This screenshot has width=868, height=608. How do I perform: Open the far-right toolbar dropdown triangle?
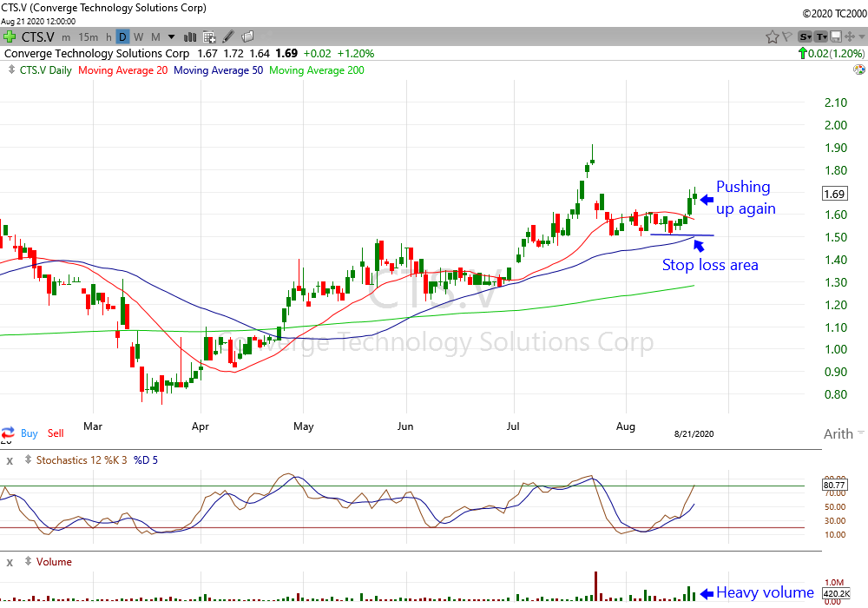[x=861, y=37]
